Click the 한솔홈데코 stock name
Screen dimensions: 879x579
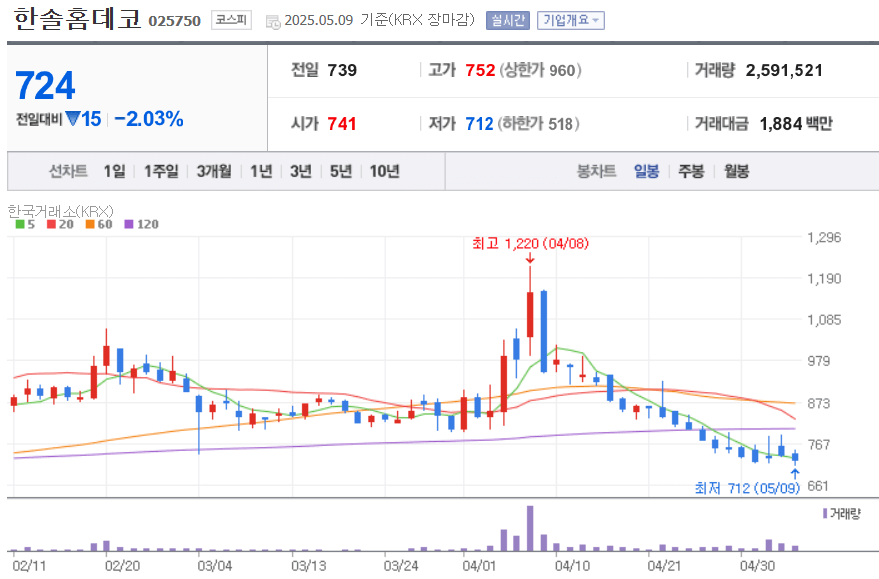77,18
